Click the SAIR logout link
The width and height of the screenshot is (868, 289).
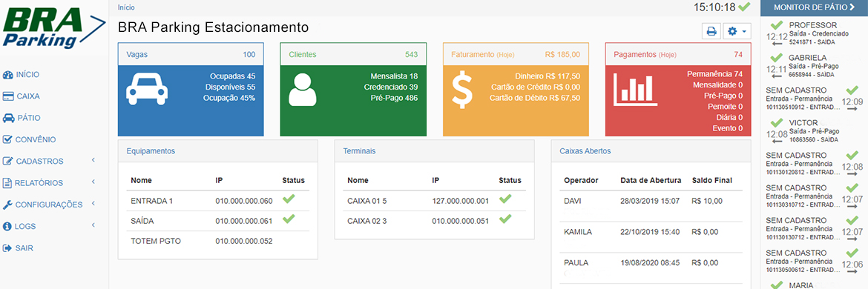pyautogui.click(x=19, y=248)
